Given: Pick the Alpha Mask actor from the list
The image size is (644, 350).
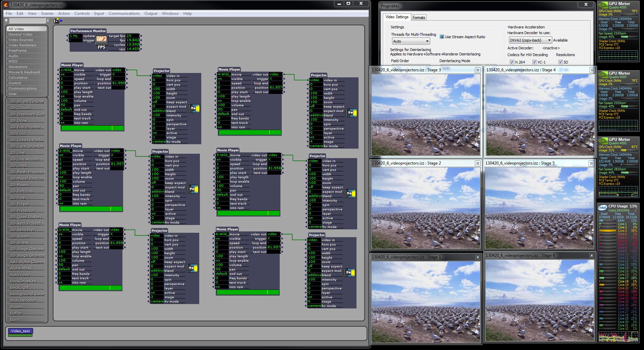Looking at the screenshot, I should (26, 268).
